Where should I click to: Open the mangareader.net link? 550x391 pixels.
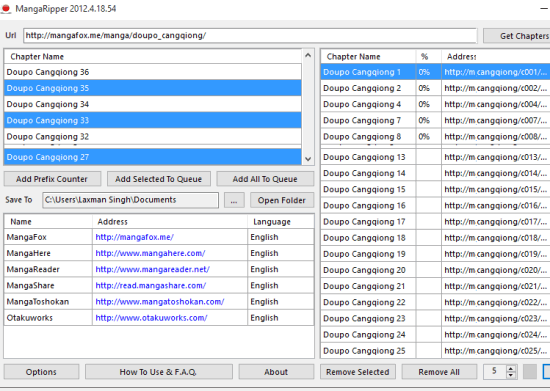tap(153, 269)
